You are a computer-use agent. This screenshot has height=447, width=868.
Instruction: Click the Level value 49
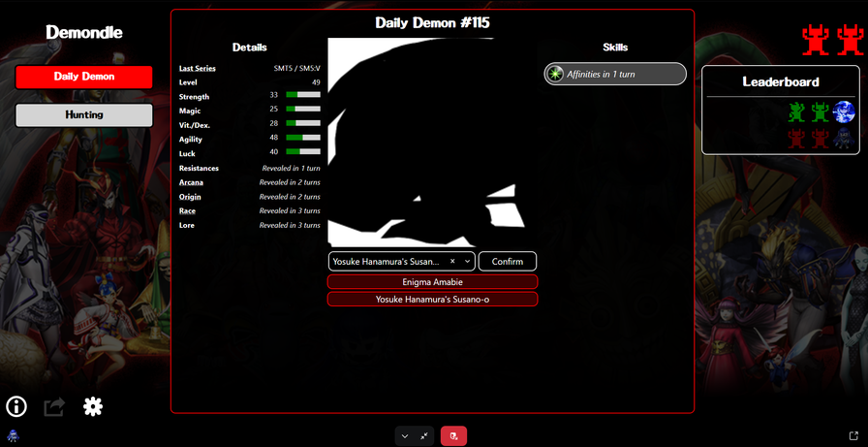tap(316, 82)
